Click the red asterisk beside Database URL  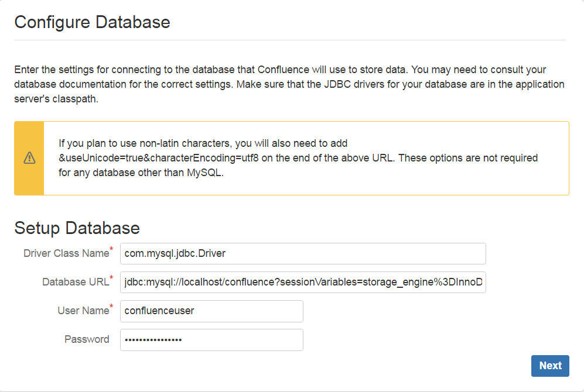112,278
